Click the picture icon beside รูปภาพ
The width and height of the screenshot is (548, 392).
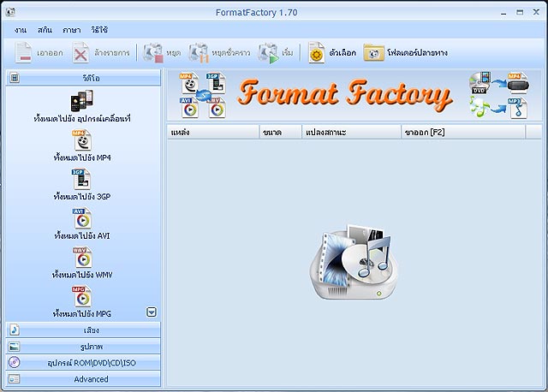click(15, 347)
